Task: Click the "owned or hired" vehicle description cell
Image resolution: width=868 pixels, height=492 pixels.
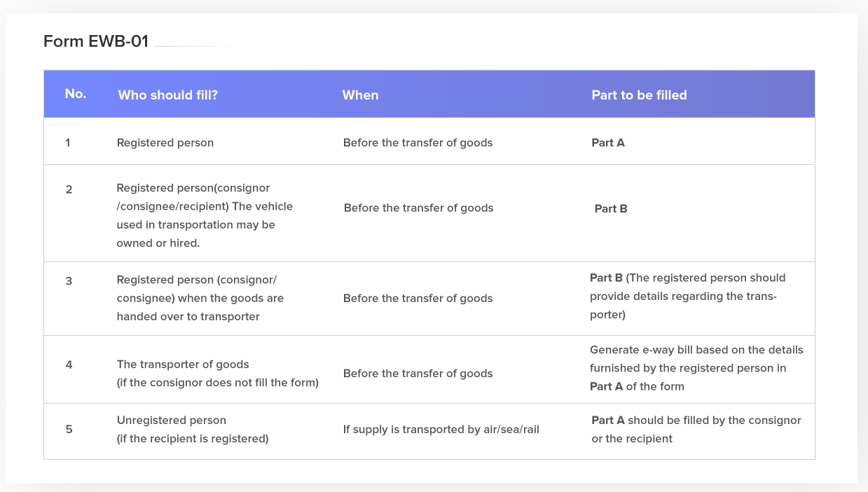Action: 204,215
